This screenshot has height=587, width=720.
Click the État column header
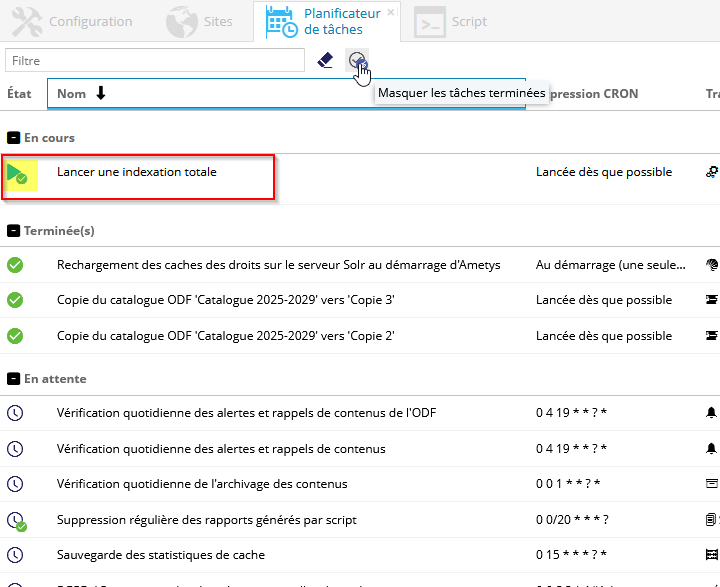(x=20, y=94)
